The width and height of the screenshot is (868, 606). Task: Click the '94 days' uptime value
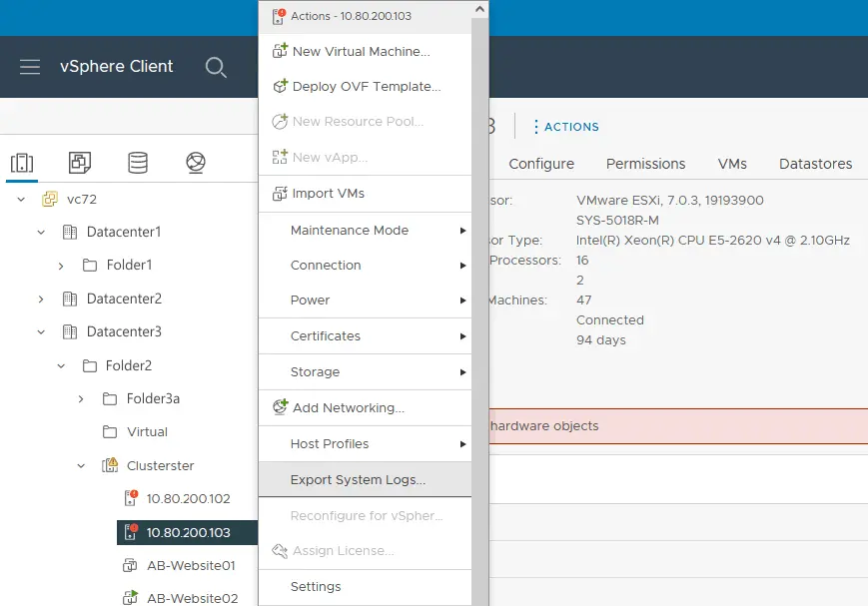pyautogui.click(x=601, y=340)
